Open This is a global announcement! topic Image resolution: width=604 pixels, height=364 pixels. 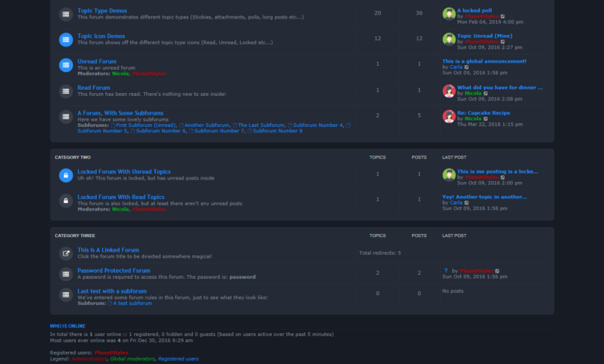[x=484, y=61]
